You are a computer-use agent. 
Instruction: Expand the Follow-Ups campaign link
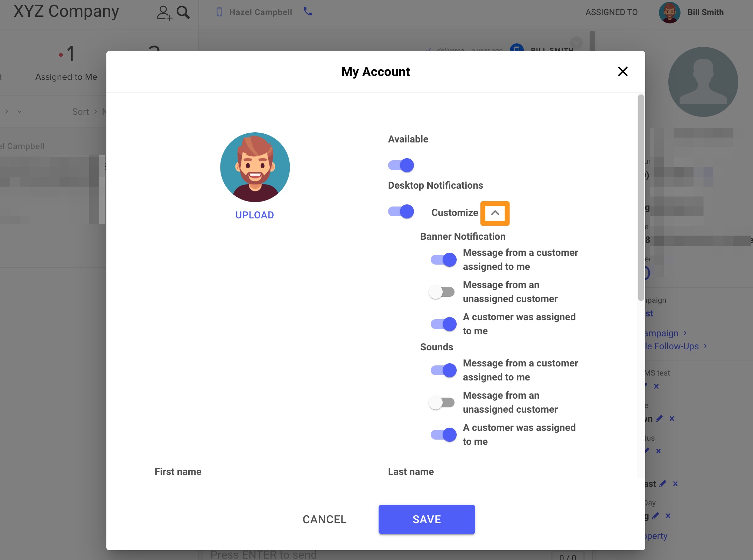[676, 346]
